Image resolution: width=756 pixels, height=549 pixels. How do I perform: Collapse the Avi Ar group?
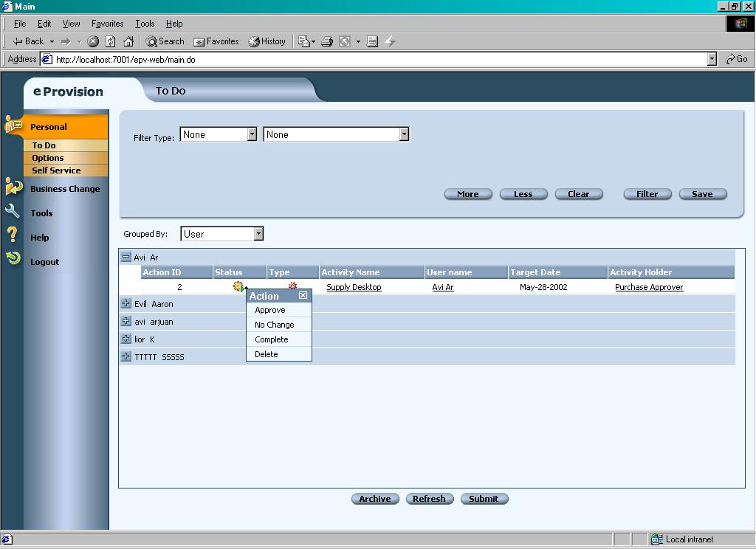pyautogui.click(x=126, y=258)
